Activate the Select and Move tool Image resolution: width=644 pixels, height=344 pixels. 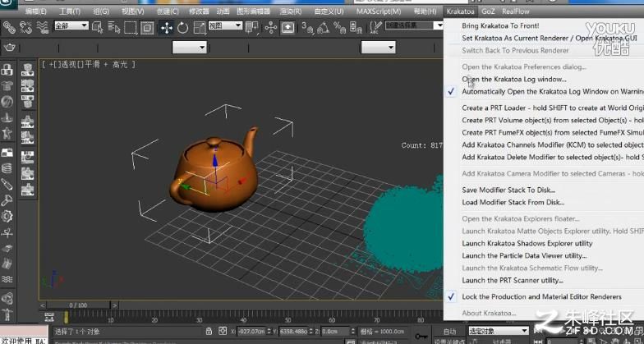166,28
